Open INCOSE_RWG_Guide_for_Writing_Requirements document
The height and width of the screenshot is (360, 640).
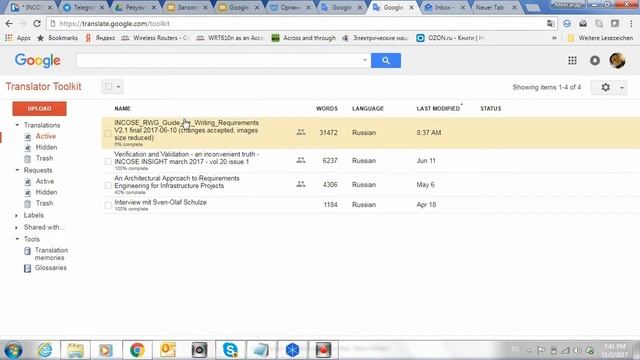pyautogui.click(x=186, y=130)
